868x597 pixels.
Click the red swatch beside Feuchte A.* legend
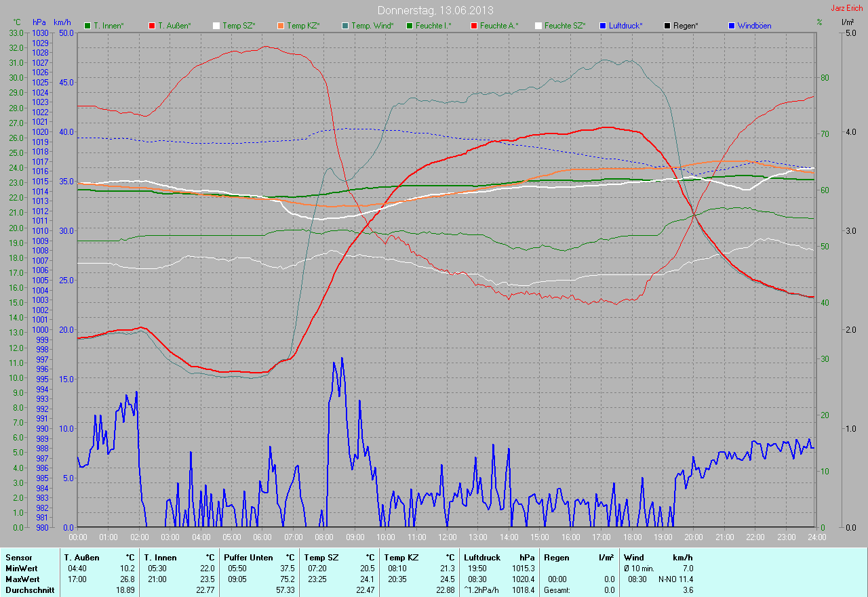click(474, 26)
